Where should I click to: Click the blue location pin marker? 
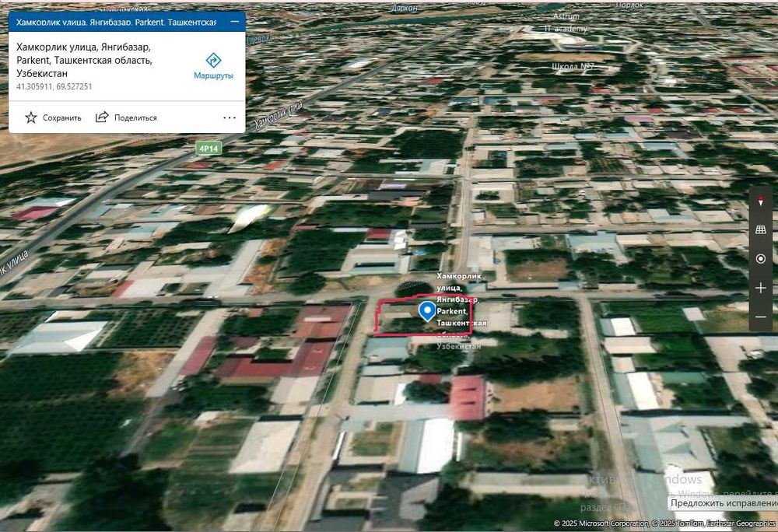[427, 311]
